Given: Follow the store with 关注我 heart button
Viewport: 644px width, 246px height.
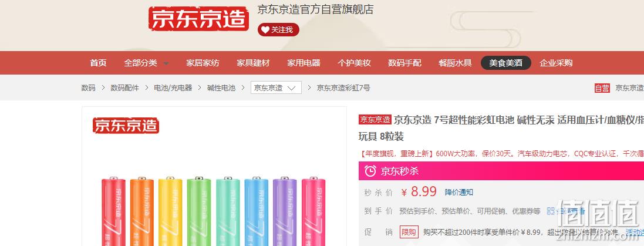Looking at the screenshot, I should click(278, 29).
